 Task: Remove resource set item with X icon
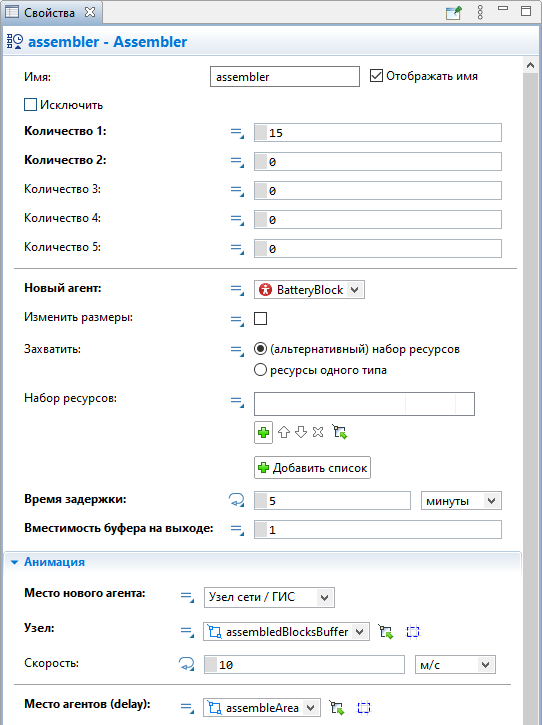pyautogui.click(x=318, y=432)
